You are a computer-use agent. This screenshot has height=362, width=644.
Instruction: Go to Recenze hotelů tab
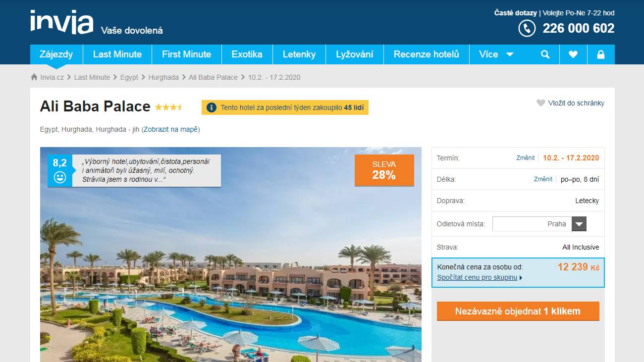pos(427,54)
